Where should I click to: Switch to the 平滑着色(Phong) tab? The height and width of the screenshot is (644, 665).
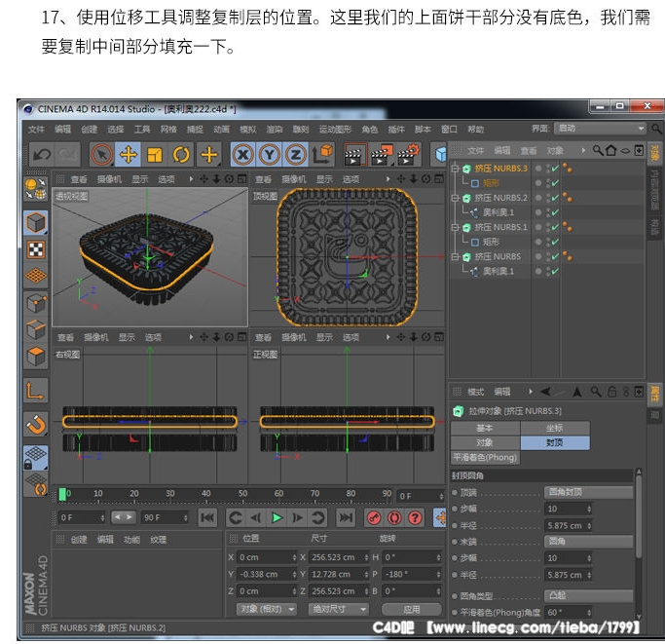click(485, 457)
